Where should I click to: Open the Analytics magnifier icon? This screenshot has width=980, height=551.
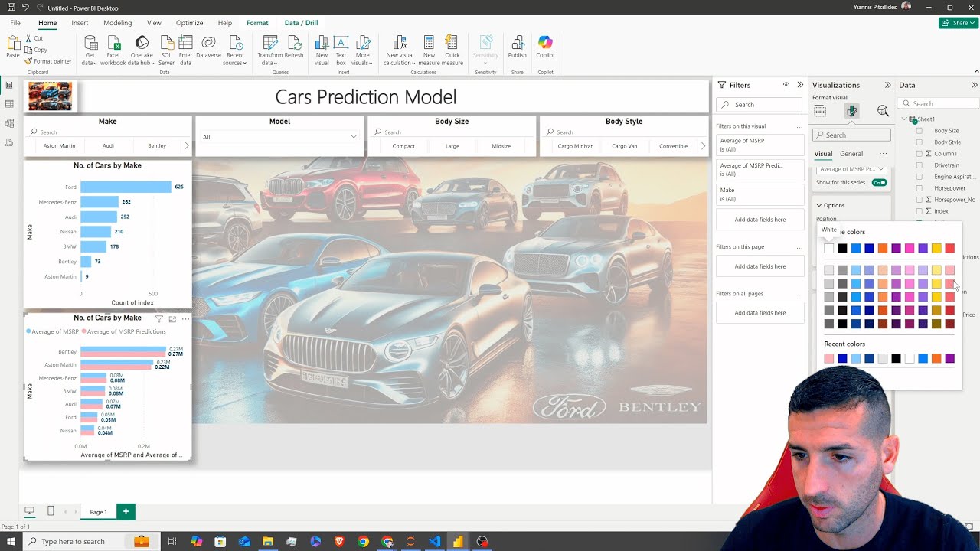(x=883, y=111)
